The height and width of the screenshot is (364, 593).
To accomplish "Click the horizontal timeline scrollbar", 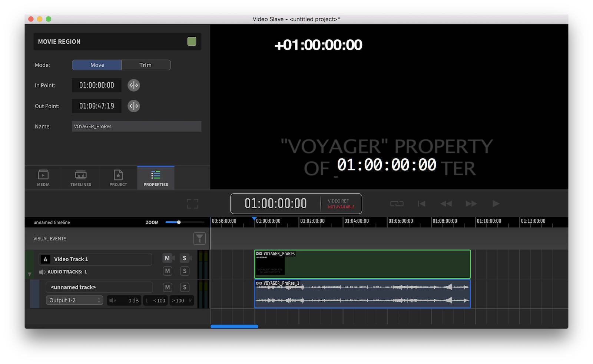I will pos(234,327).
